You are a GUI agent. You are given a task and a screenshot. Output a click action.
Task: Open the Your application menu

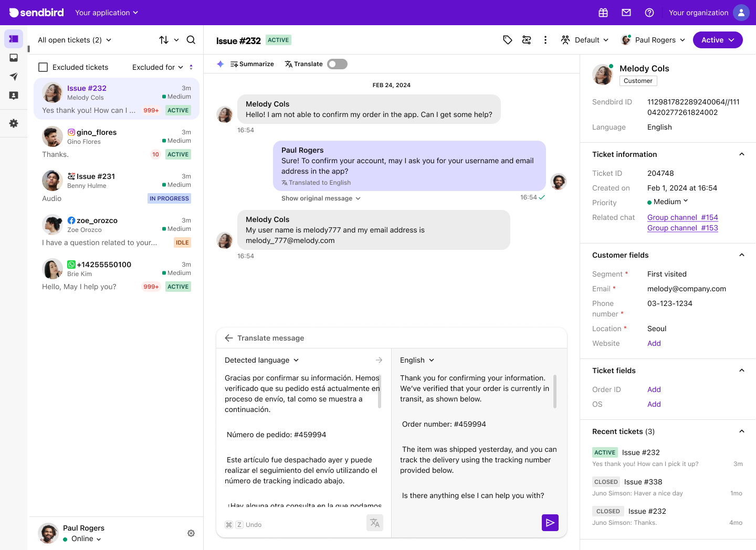(107, 13)
